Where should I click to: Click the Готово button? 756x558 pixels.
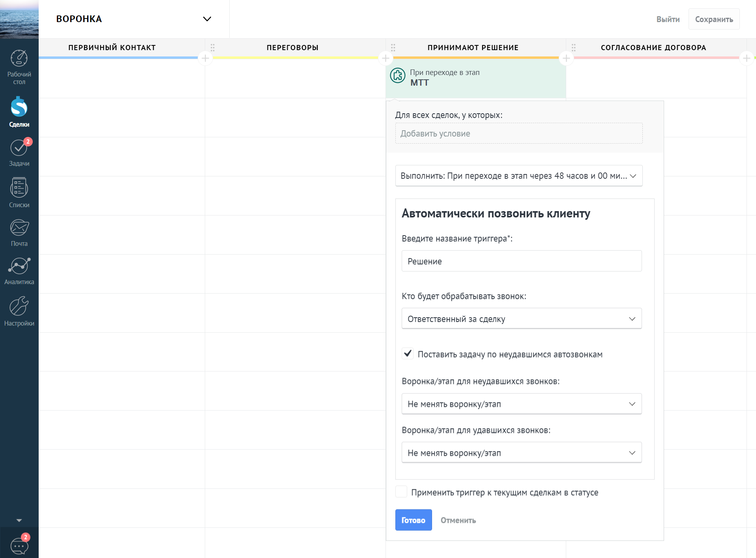[413, 520]
